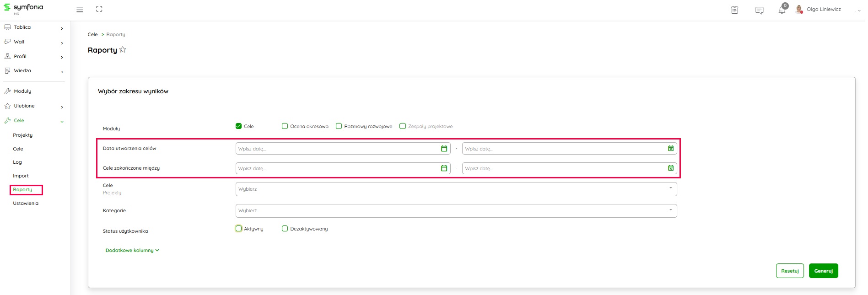Tick the Aktywny user status checkbox

238,229
